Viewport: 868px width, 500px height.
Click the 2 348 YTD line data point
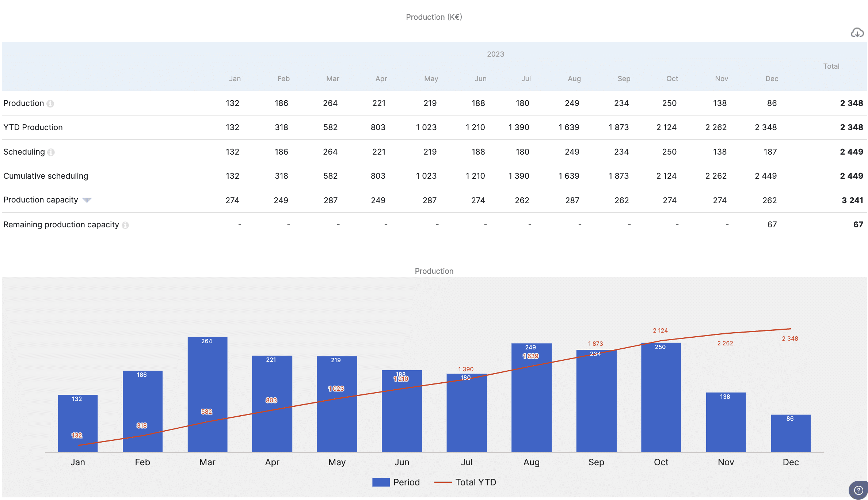(790, 329)
